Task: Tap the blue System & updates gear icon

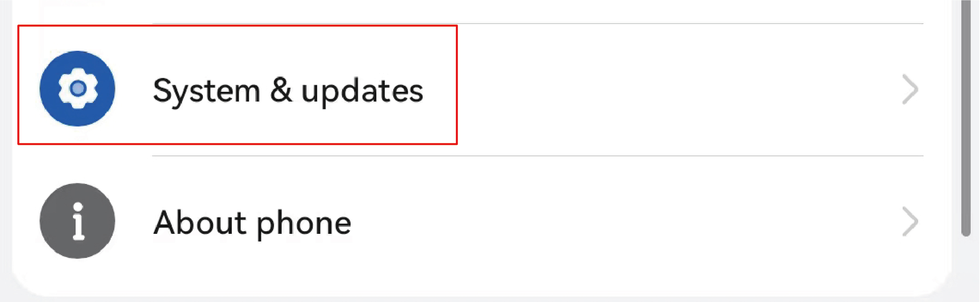Action: pos(77,89)
